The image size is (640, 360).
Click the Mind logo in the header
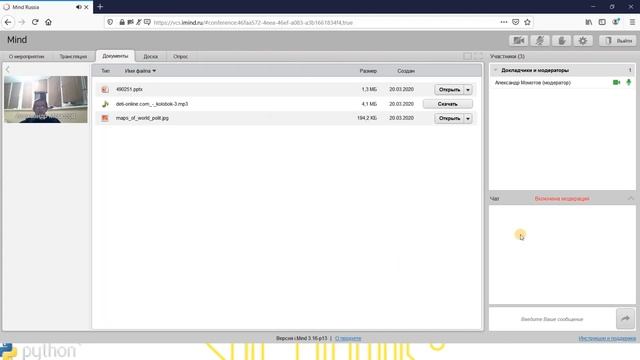(17, 40)
